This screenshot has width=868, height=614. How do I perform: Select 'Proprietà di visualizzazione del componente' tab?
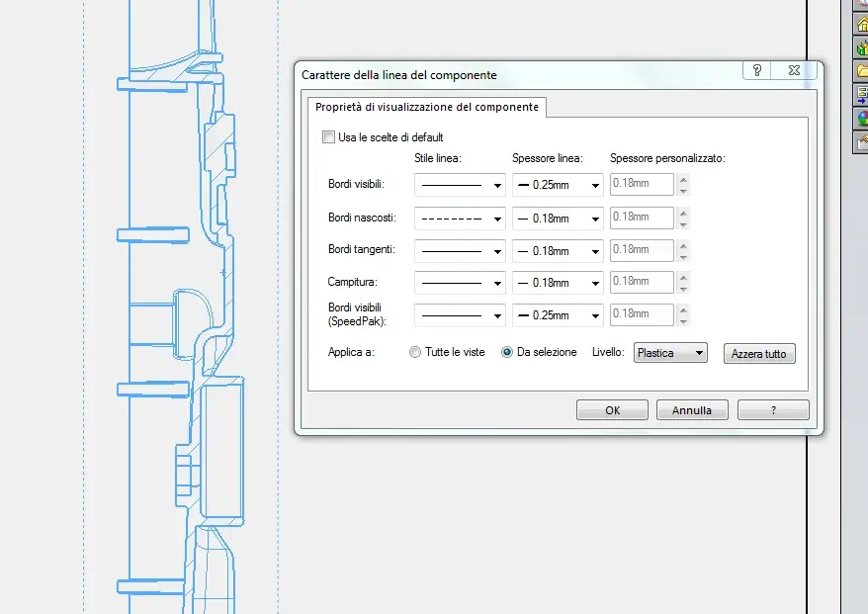pos(426,107)
